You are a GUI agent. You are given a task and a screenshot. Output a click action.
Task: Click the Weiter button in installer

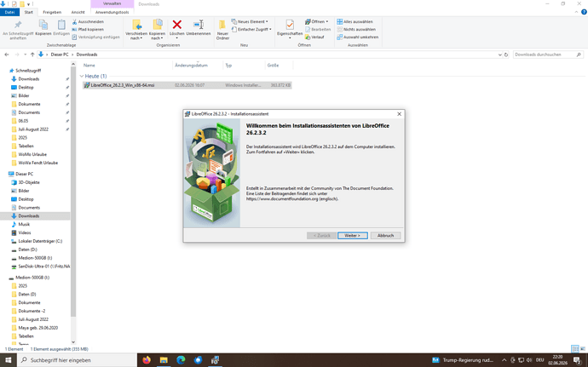pos(352,235)
